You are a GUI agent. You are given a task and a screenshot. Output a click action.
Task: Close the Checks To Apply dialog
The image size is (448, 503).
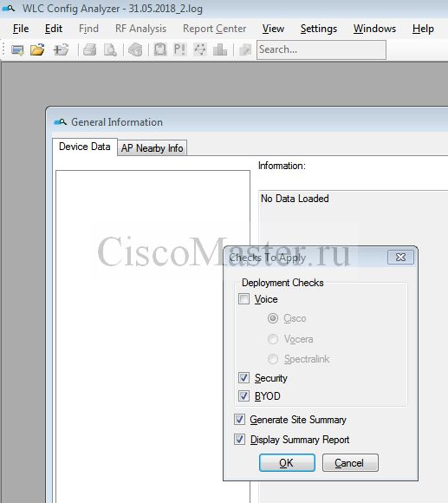400,258
